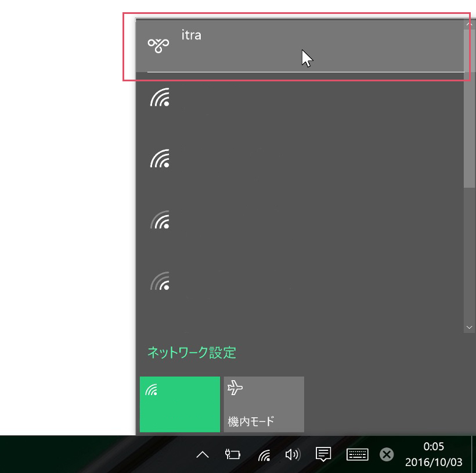
Task: Open the taskbar clock showing 0:05
Action: [434, 454]
